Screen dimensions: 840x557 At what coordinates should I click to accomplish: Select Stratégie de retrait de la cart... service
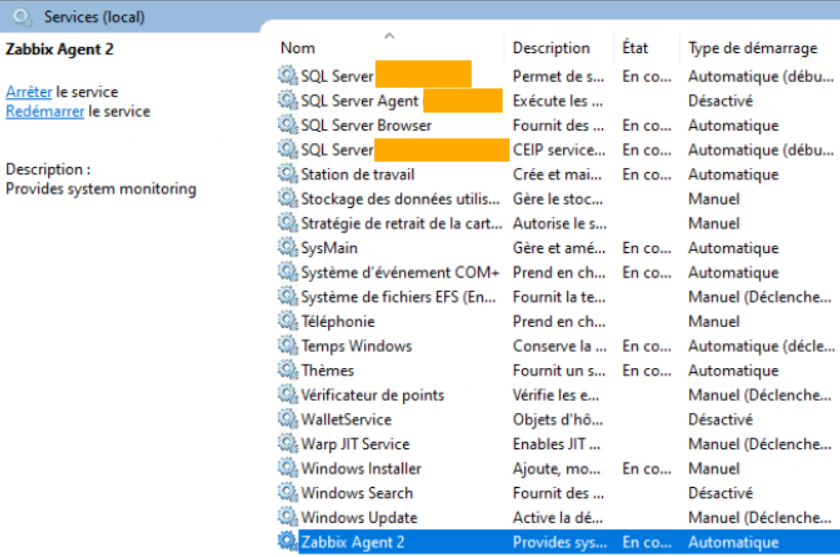pos(402,223)
